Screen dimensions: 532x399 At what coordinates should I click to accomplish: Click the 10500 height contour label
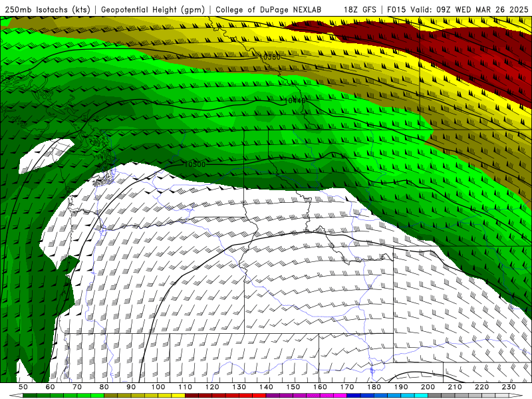point(195,164)
